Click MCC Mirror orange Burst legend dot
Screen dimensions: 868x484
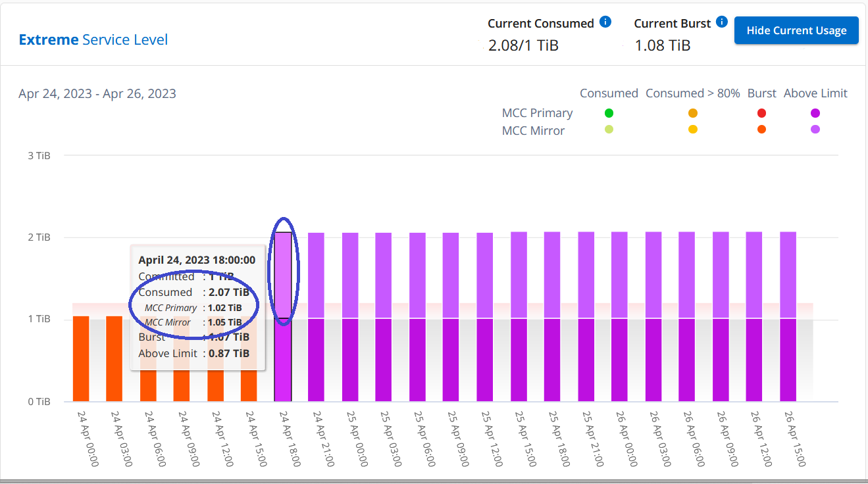pos(762,130)
